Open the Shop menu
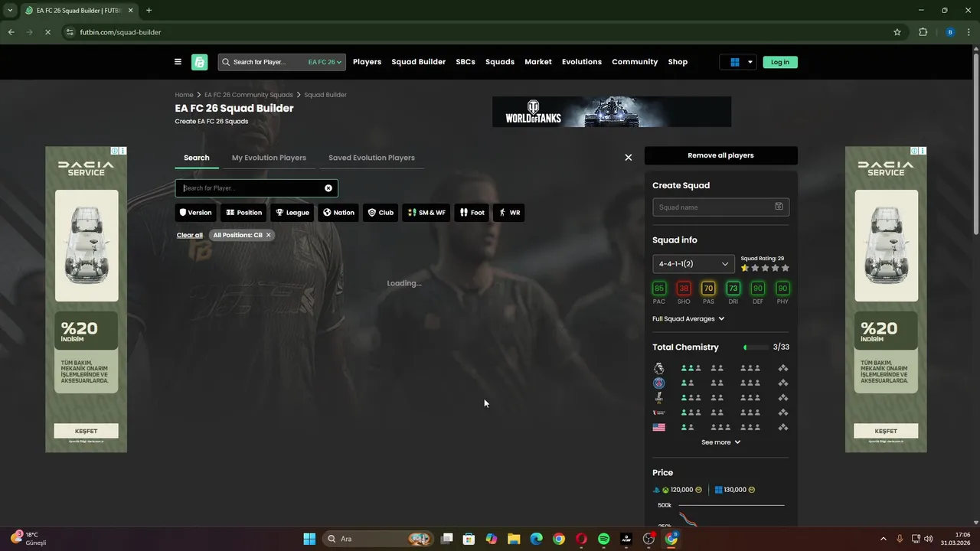This screenshot has height=551, width=980. (x=678, y=62)
